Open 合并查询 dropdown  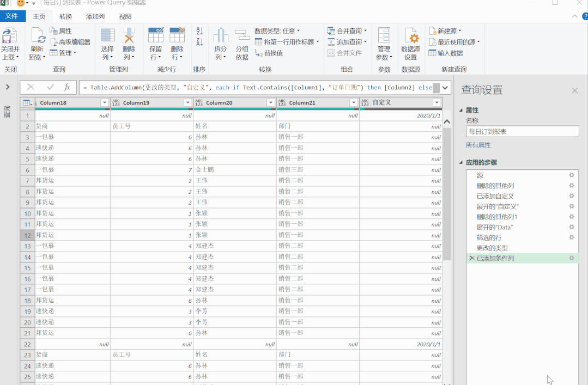tap(347, 30)
